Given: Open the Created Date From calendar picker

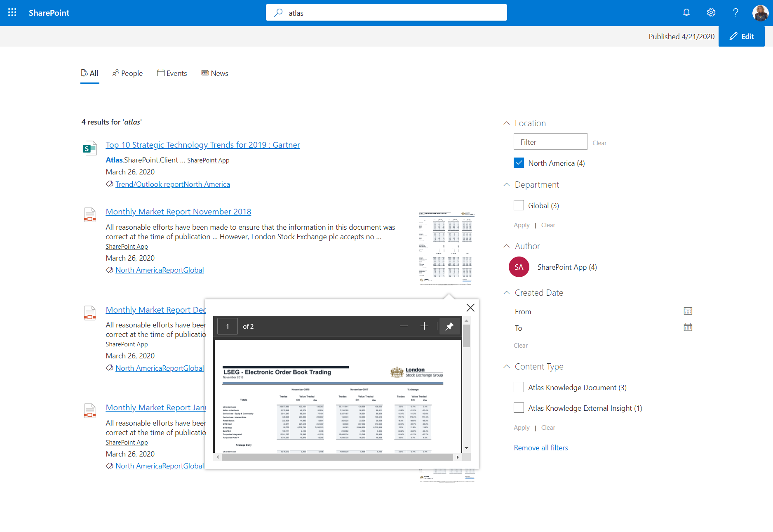Looking at the screenshot, I should click(688, 311).
